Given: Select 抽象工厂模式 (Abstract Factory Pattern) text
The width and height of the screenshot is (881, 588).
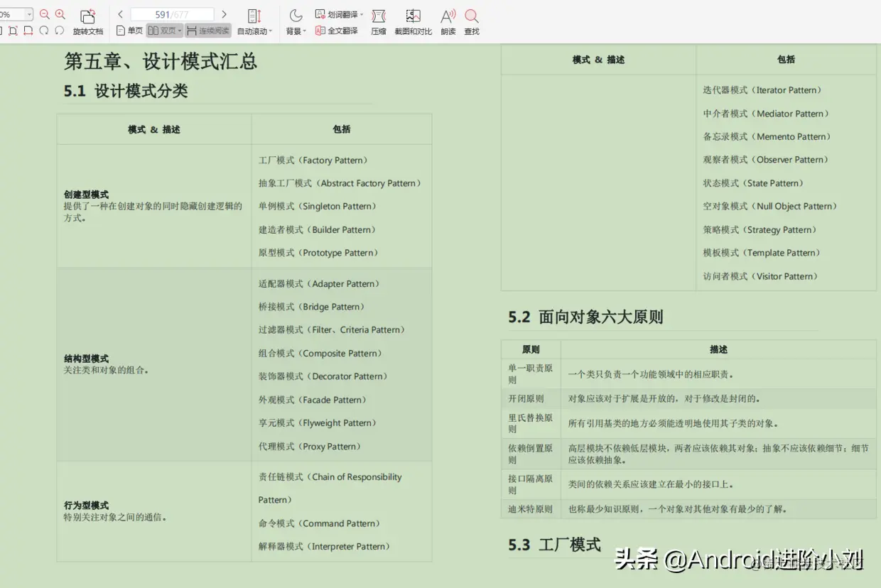Looking at the screenshot, I should pyautogui.click(x=340, y=183).
